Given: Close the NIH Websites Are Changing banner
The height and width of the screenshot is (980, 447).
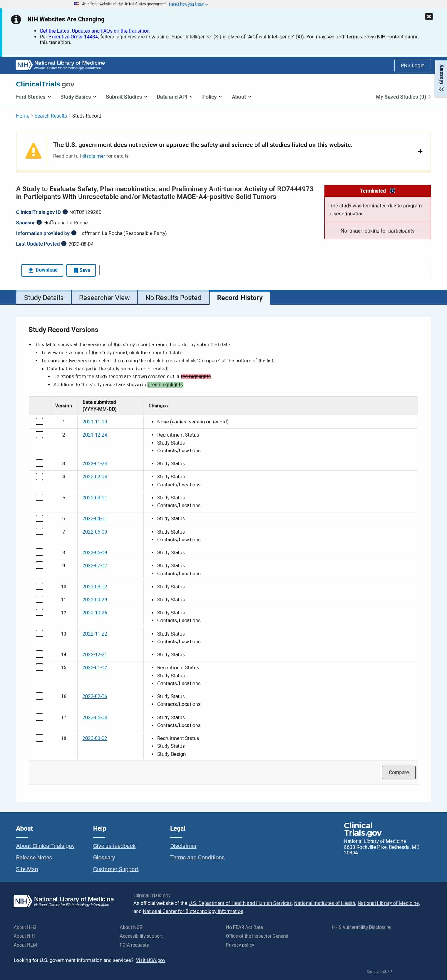Looking at the screenshot, I should [429, 16].
